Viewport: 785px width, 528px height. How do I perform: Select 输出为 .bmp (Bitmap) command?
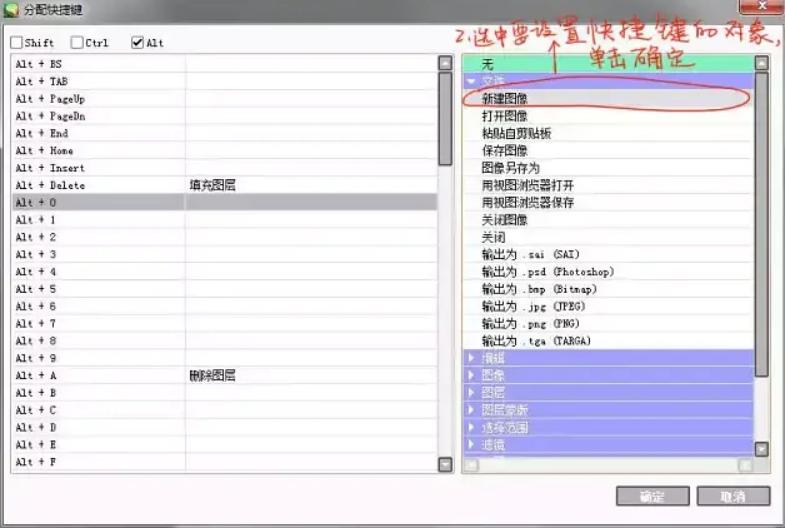click(608, 289)
